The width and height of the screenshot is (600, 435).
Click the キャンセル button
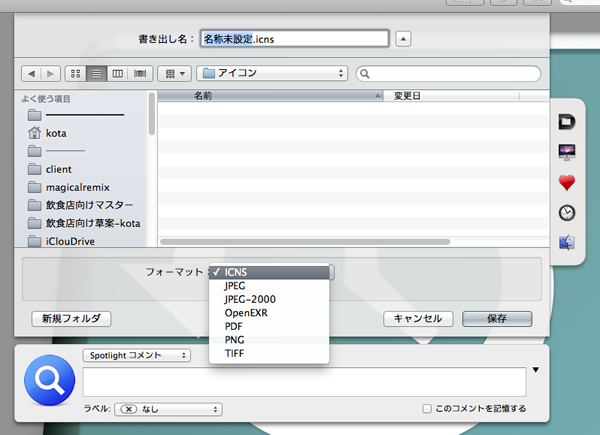[418, 318]
